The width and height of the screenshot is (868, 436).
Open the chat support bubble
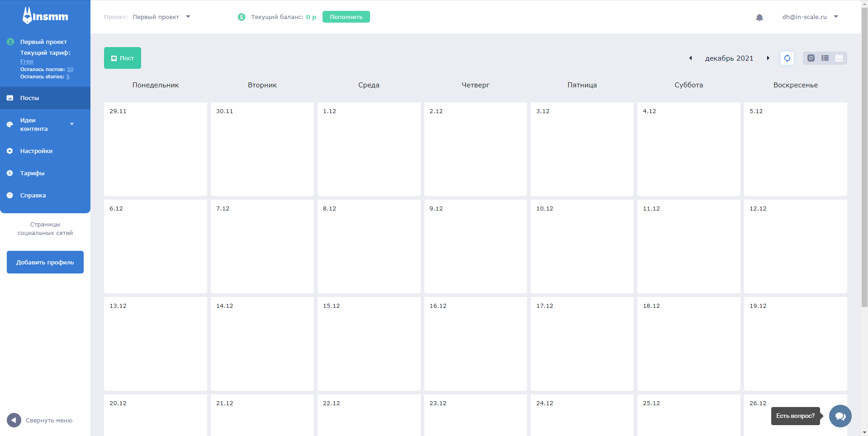(x=840, y=416)
